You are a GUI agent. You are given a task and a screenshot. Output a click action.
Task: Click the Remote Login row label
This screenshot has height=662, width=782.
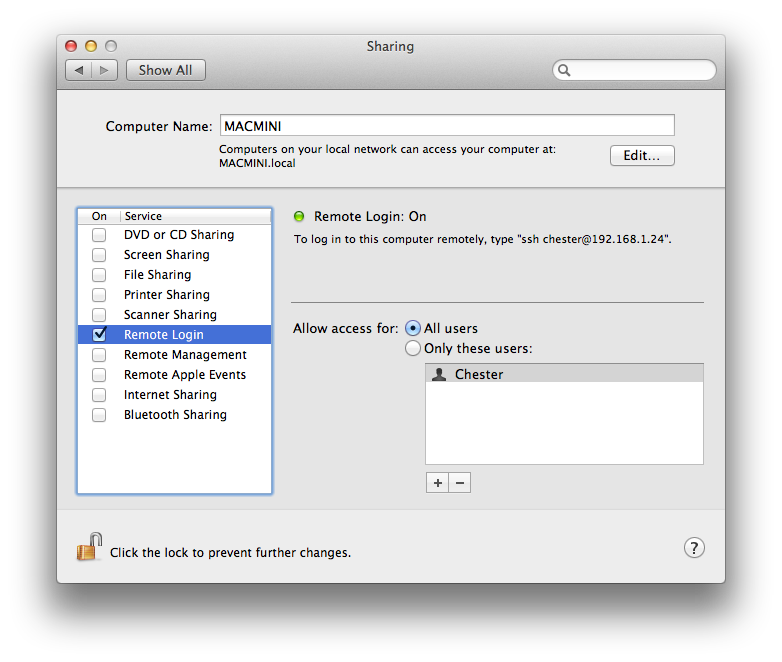[x=164, y=335]
